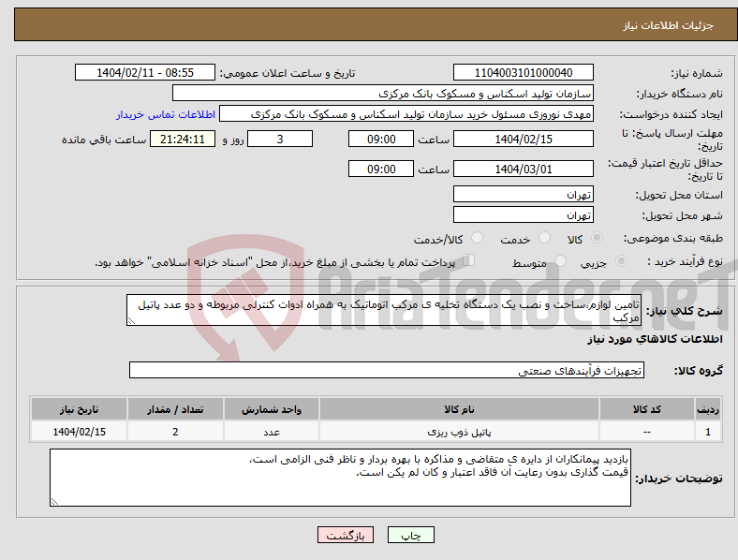
Task: Click the need date cell 1404/02/15 in table
Action: click(79, 432)
